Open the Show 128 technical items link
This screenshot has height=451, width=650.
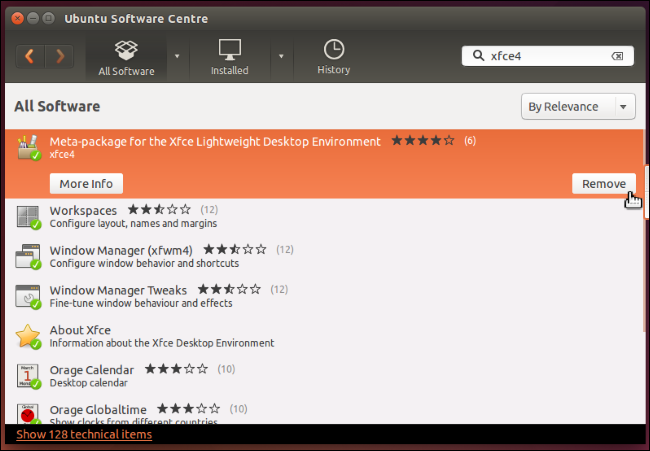[x=85, y=435]
